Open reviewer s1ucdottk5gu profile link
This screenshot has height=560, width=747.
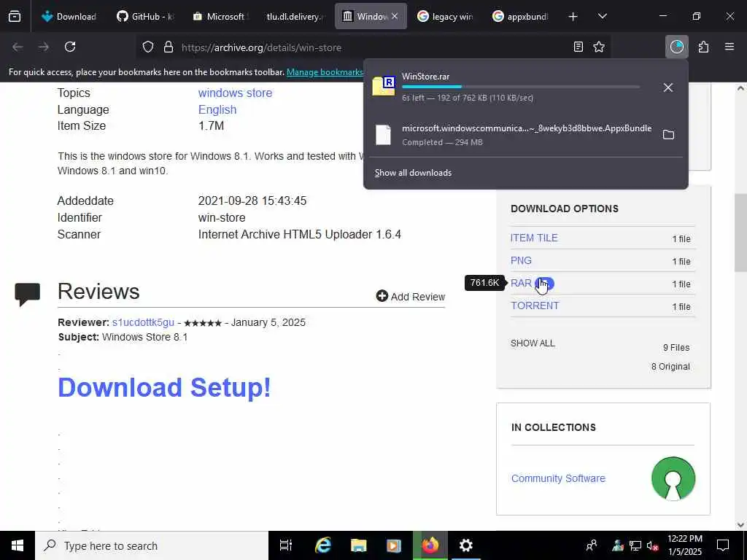pyautogui.click(x=143, y=322)
